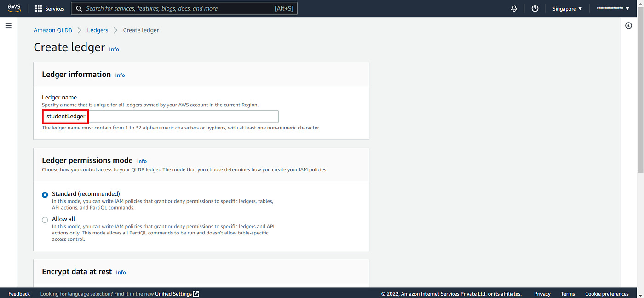Click the AWS home logo
The image size is (644, 298).
point(14,8)
